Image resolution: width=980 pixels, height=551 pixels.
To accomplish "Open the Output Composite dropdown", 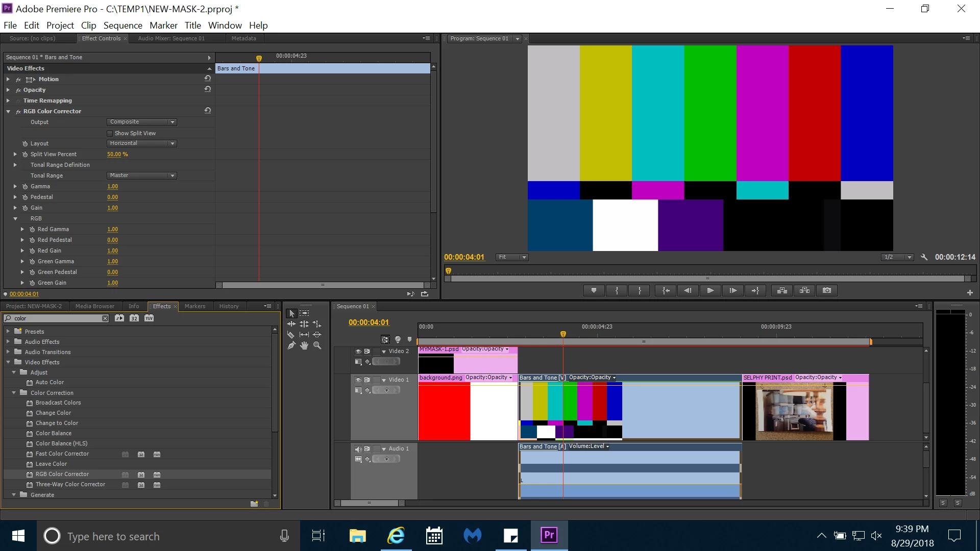I will click(141, 122).
